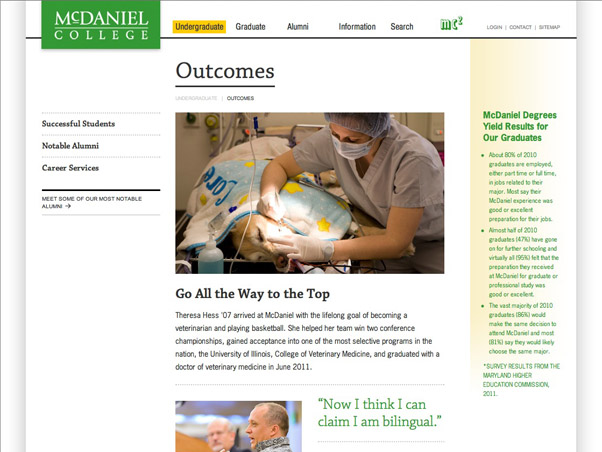Click the McDaniel College logo
This screenshot has width=602, height=452.
pos(101,25)
